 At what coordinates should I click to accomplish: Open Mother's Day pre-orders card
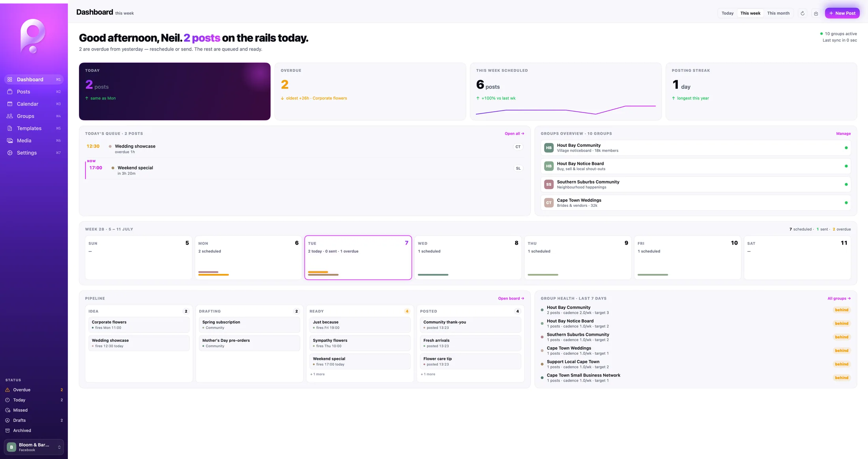click(x=249, y=343)
